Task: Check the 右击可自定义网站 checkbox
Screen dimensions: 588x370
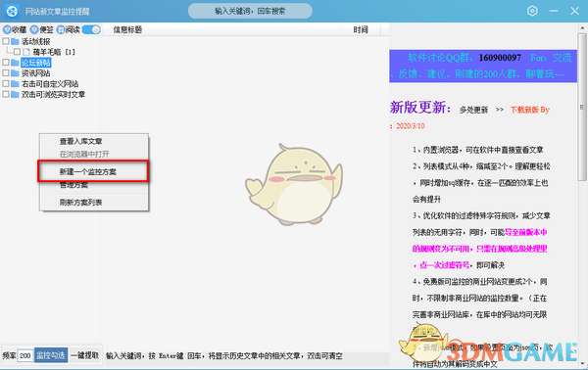Action: 6,83
